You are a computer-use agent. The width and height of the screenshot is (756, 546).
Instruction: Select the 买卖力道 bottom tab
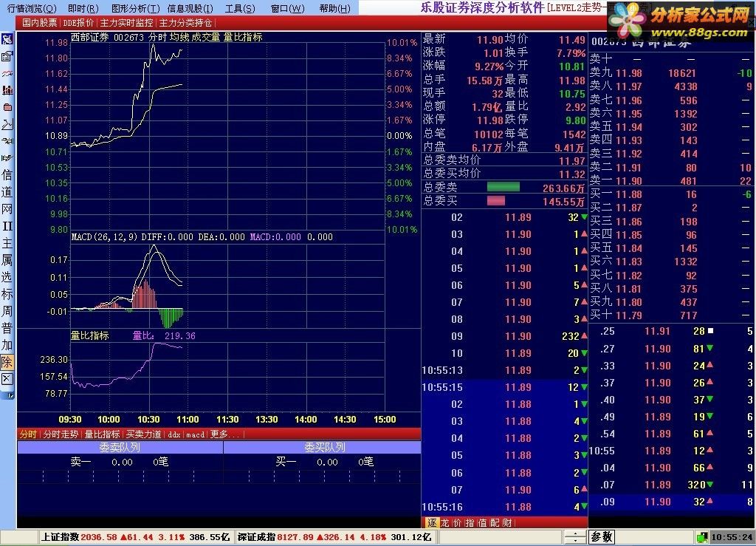[144, 434]
